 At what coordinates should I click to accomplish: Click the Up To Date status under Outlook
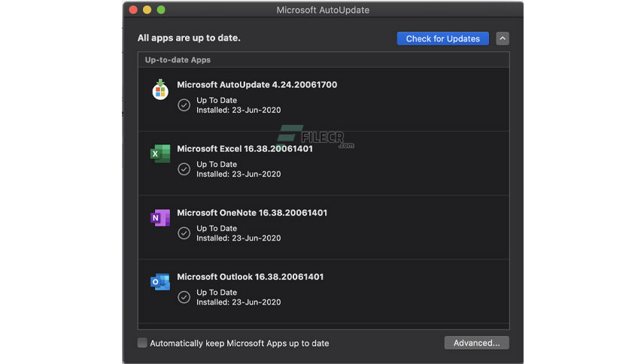coord(217,293)
